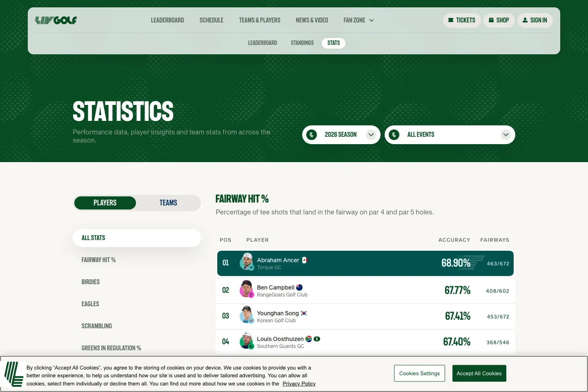
Task: Click the Younghan Song player name
Action: [278, 313]
